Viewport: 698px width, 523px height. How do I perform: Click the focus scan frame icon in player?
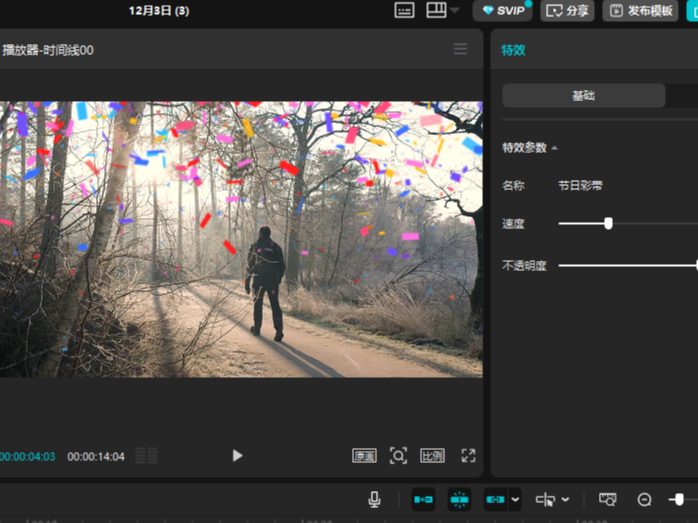[398, 456]
